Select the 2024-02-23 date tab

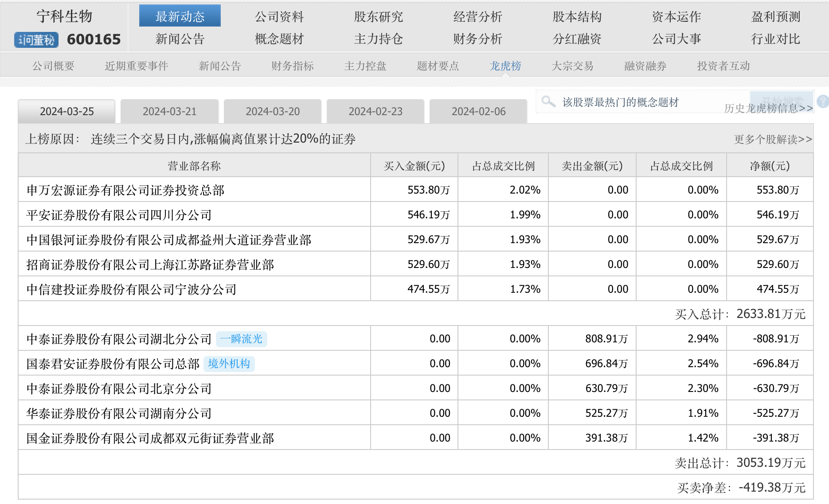pyautogui.click(x=375, y=112)
